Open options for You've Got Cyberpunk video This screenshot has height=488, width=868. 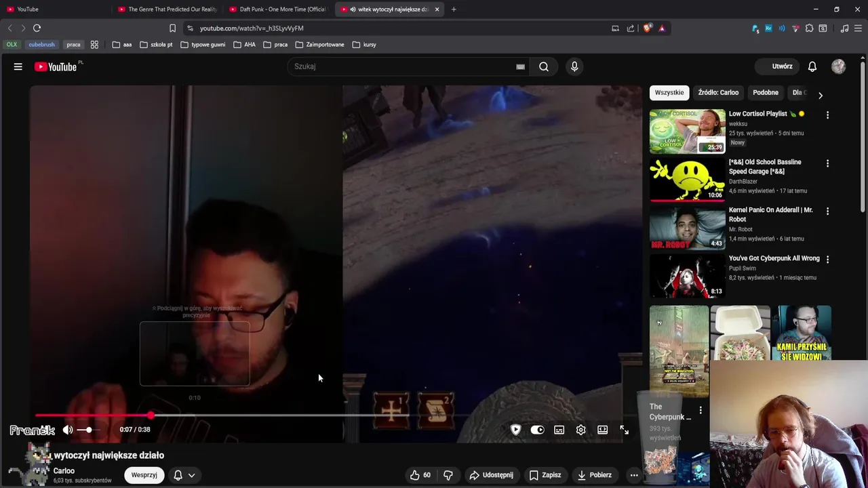tap(827, 260)
